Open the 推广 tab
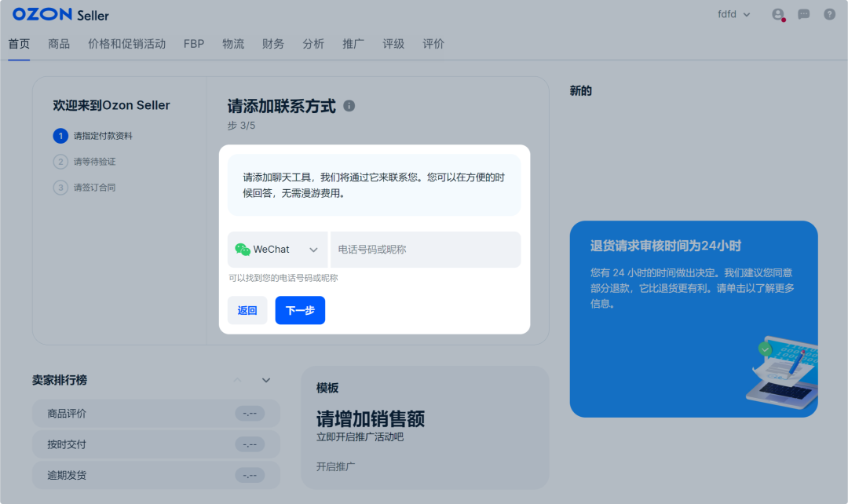This screenshot has width=848, height=504. coord(353,44)
